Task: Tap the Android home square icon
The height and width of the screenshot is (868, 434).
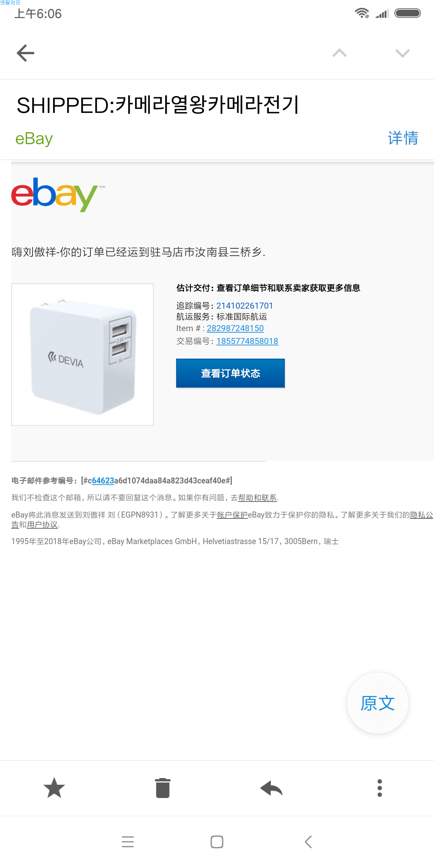Action: (217, 841)
